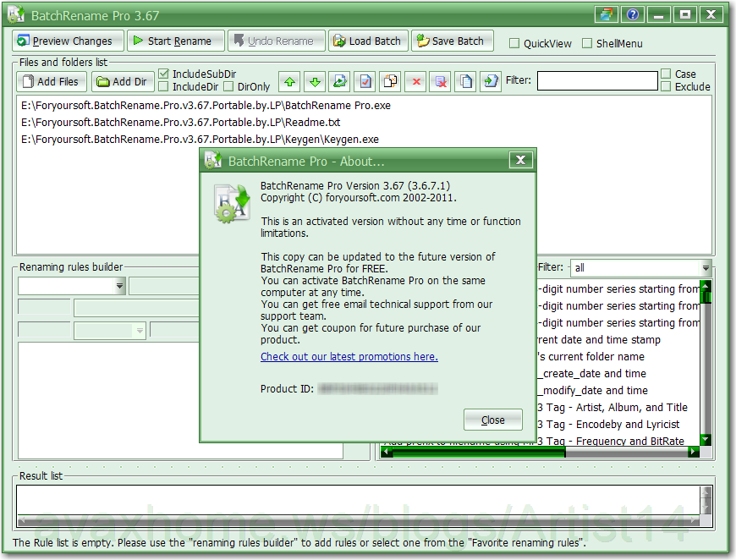Screen dimensions: 736x560
Task: Click the copy file list icon
Action: point(465,82)
